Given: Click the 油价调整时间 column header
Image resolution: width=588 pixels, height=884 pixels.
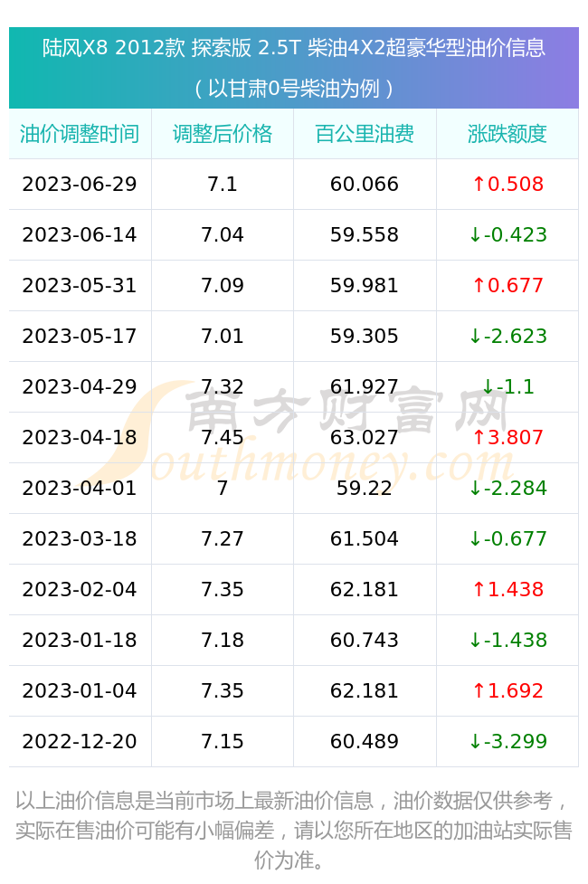Looking at the screenshot, I should coord(80,134).
